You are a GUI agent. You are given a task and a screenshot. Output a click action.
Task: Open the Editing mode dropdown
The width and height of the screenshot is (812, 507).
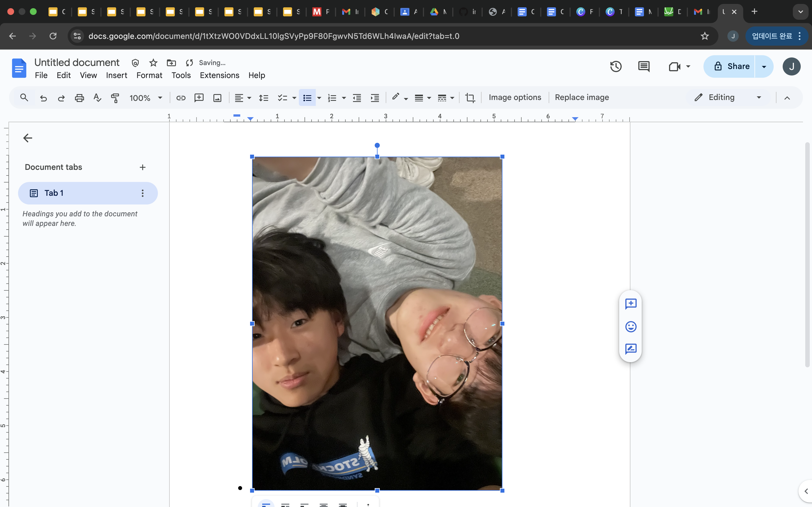[x=728, y=97]
